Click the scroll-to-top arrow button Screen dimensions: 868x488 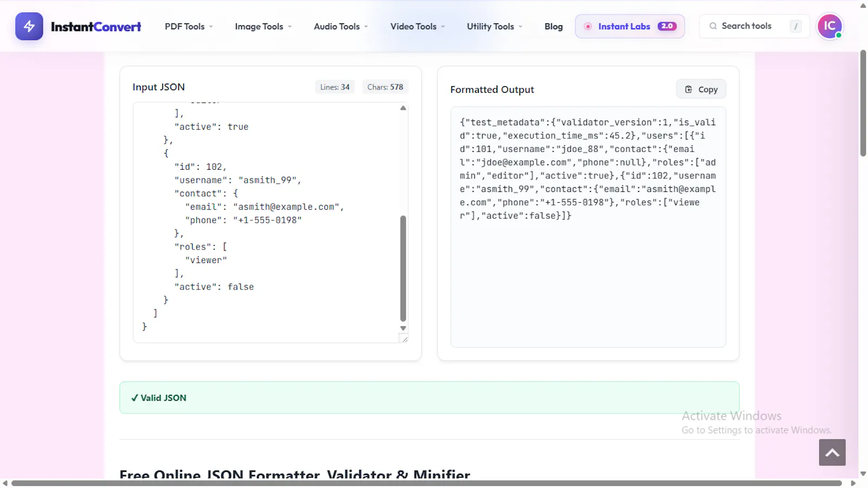[x=832, y=452]
